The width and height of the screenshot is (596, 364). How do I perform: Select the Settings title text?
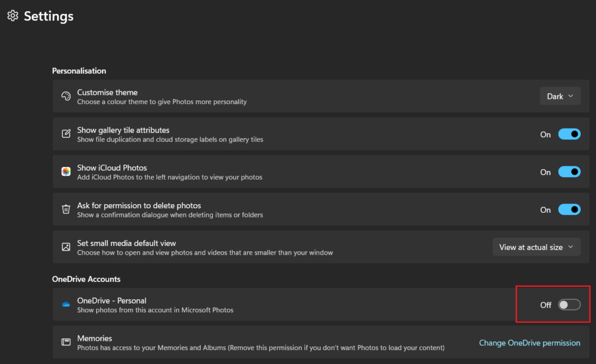49,16
